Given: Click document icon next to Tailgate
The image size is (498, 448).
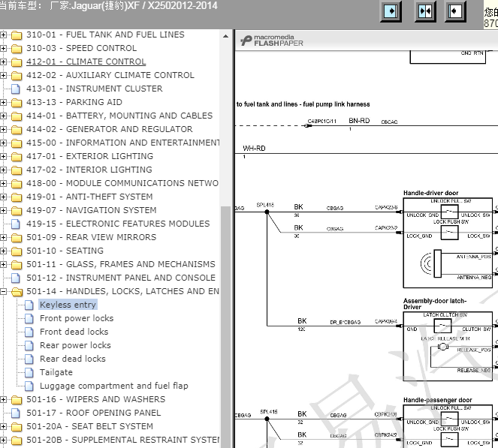Looking at the screenshot, I should tap(29, 372).
